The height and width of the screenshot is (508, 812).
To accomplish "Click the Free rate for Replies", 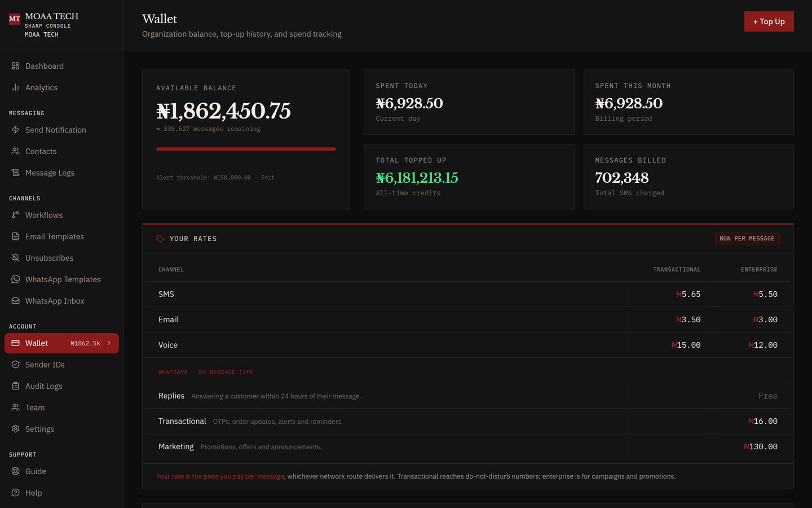I will [767, 396].
